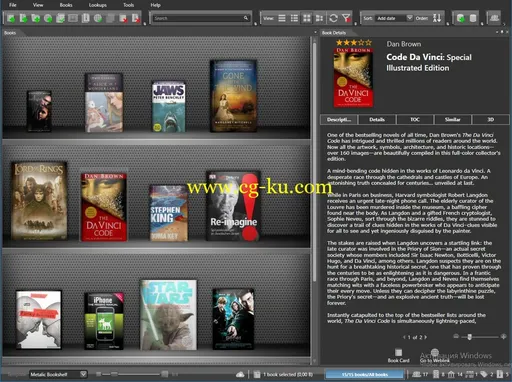Switch to list view icon

(282, 18)
